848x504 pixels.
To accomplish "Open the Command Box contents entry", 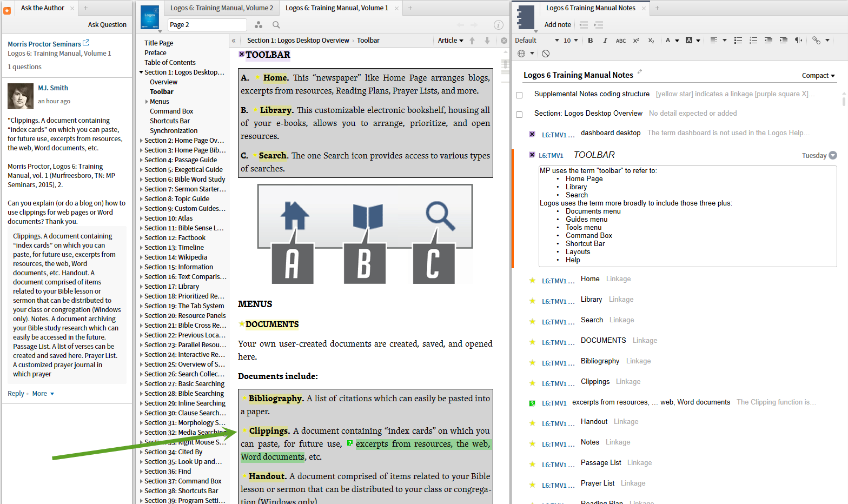I will 171,111.
